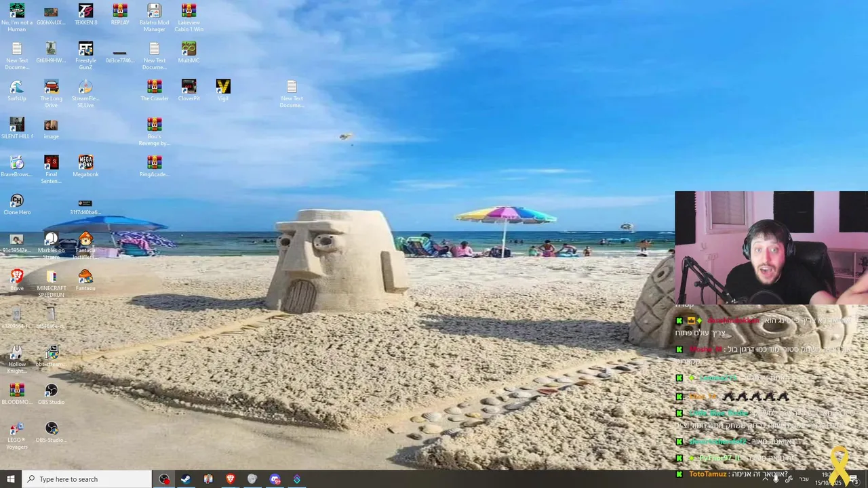Switch to OBS in the taskbar

tap(164, 479)
